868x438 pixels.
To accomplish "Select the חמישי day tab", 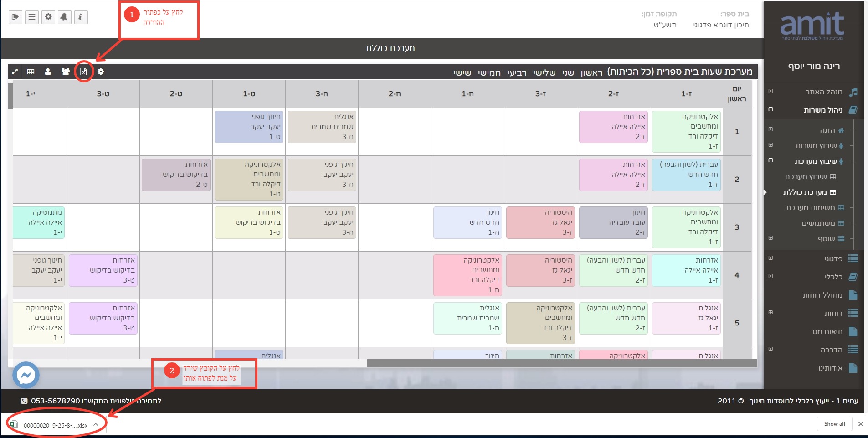I will 489,72.
